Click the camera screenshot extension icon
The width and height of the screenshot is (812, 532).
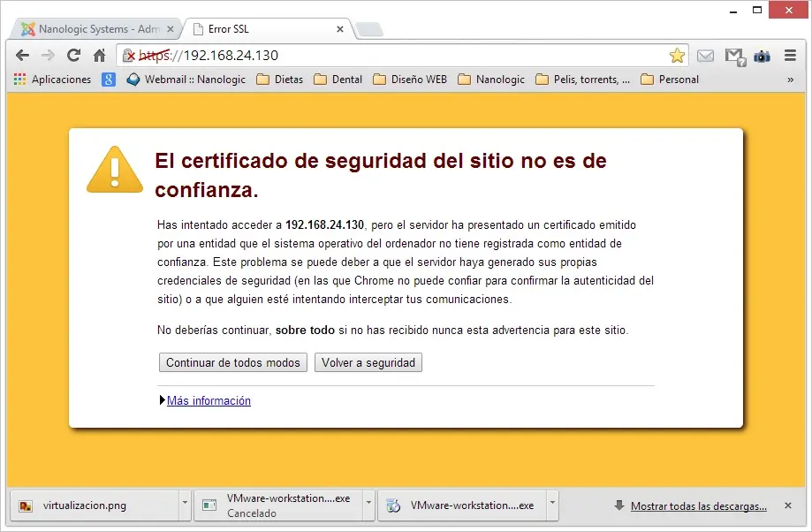click(762, 56)
